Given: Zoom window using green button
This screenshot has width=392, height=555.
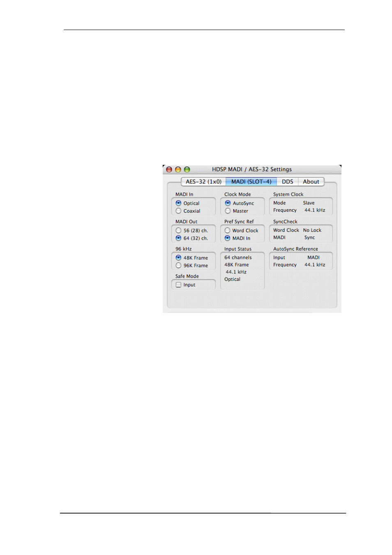Looking at the screenshot, I should click(187, 169).
